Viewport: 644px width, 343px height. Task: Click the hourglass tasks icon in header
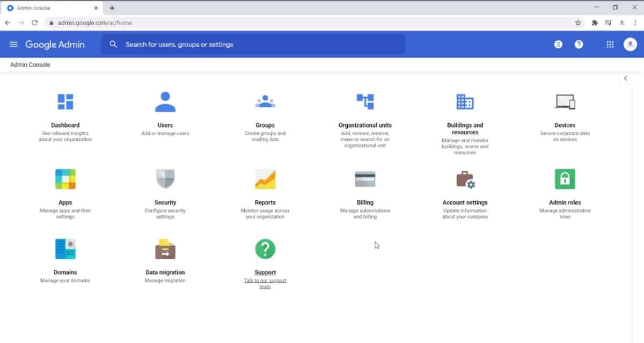[558, 45]
